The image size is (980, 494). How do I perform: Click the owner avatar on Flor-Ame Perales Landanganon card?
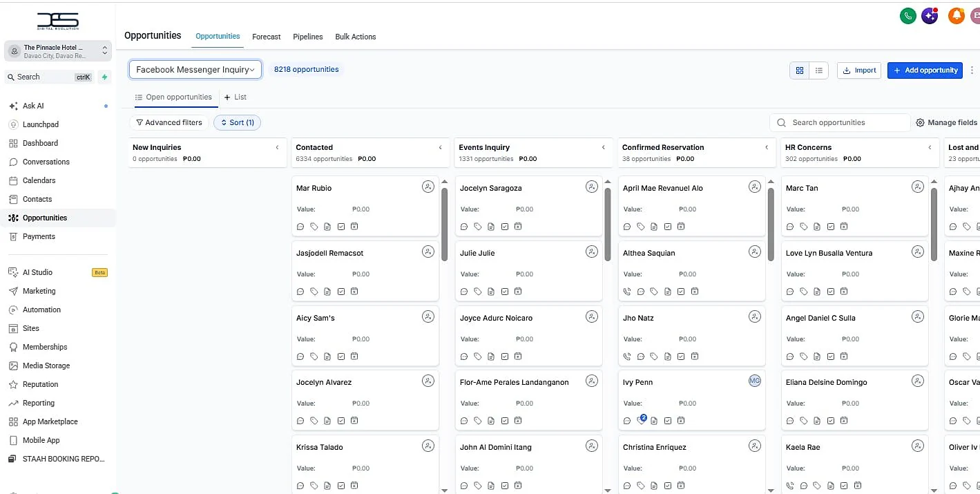(x=592, y=381)
